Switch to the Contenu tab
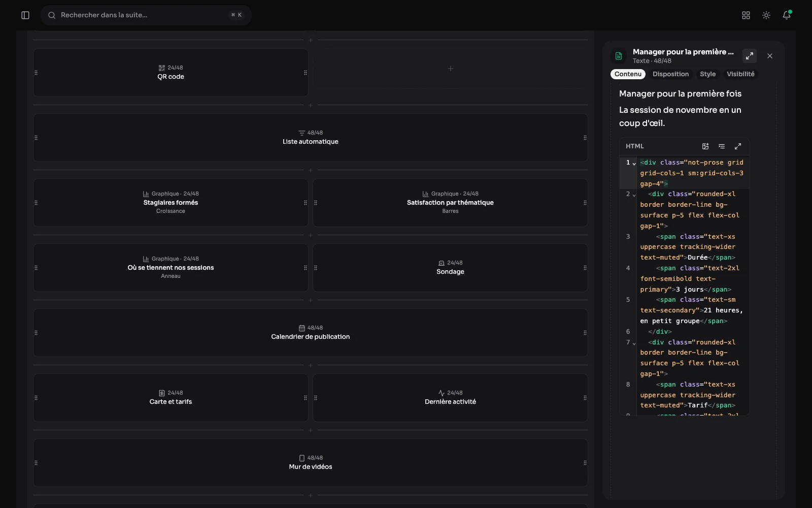This screenshot has height=508, width=812. coord(628,74)
